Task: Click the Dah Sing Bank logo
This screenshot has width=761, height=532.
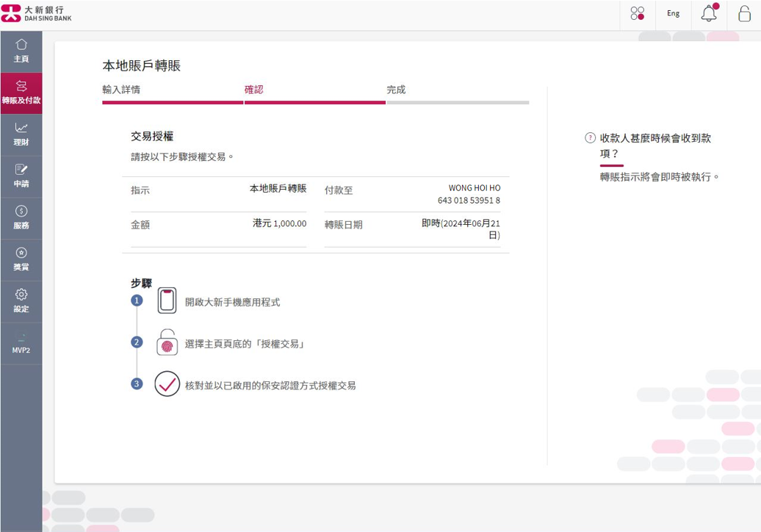Action: click(x=37, y=13)
